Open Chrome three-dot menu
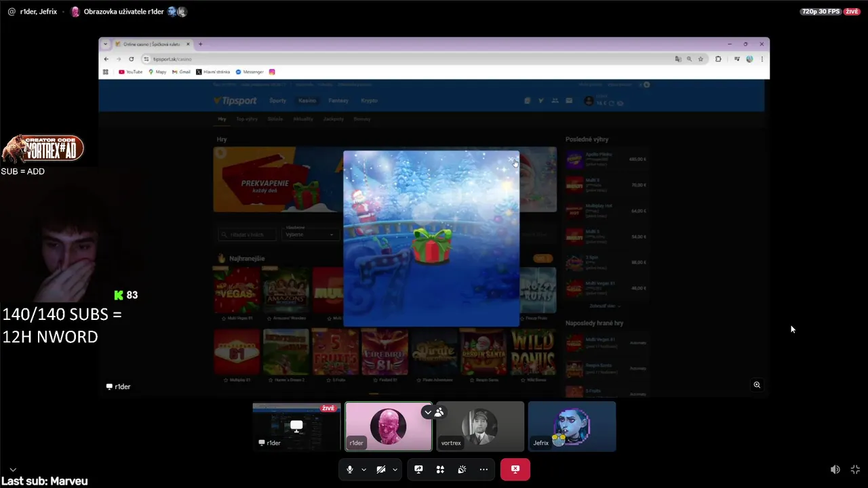The width and height of the screenshot is (868, 488). pos(762,59)
